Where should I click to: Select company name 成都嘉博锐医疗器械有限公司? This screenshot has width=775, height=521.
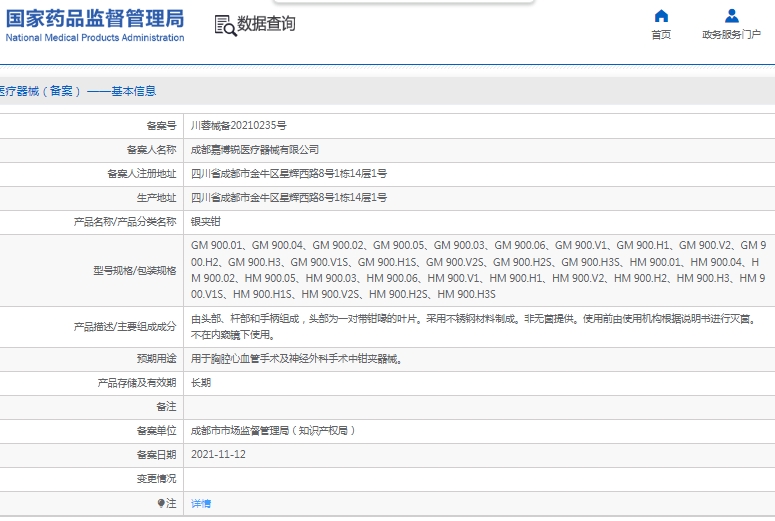[x=255, y=150]
